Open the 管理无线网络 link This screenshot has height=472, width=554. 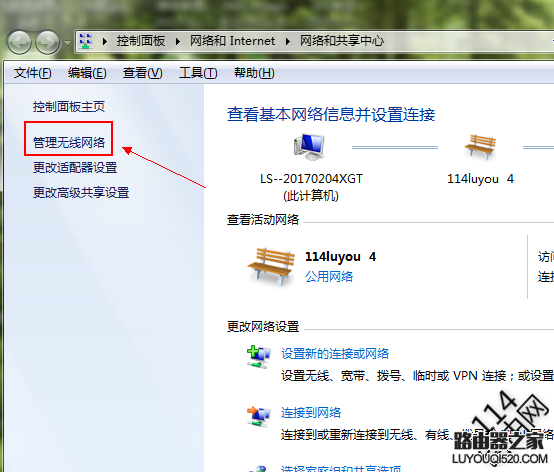point(69,142)
